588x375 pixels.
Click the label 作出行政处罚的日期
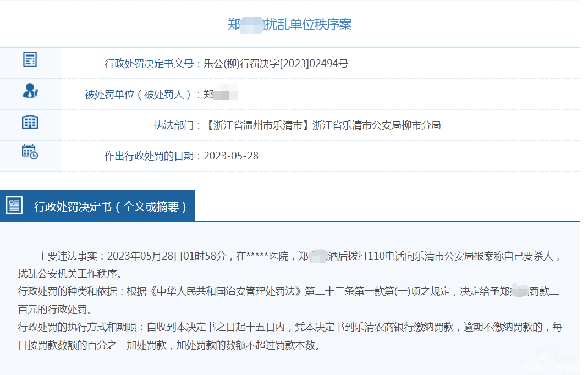pos(149,156)
